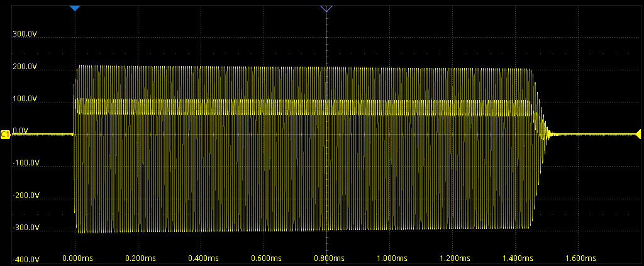Select the 1.200ms time axis label
This screenshot has width=644, height=266.
pyautogui.click(x=455, y=258)
